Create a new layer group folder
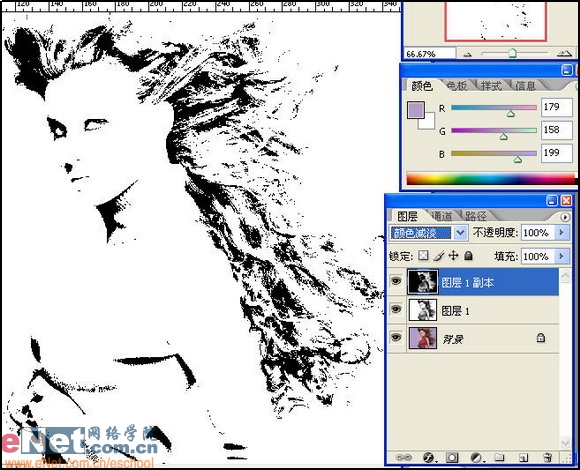 pyautogui.click(x=499, y=458)
